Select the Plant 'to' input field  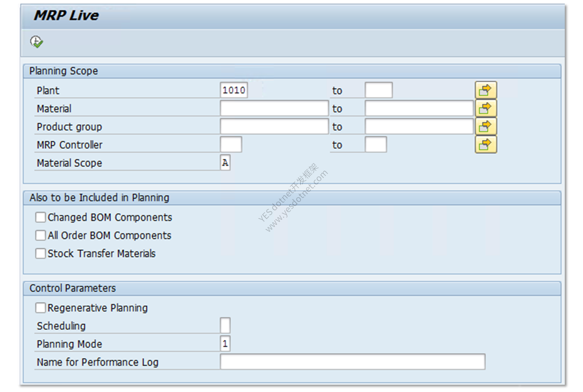pos(379,90)
